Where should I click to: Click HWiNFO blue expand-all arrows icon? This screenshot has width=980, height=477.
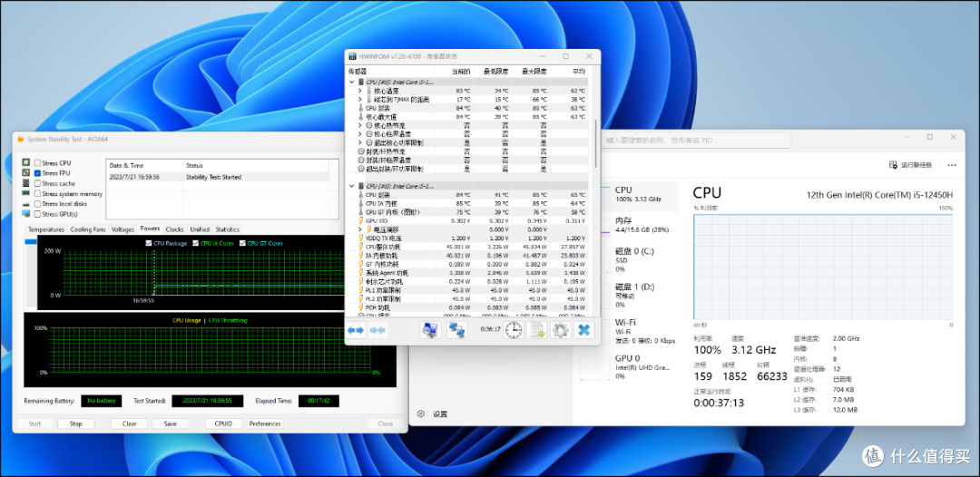click(x=356, y=330)
